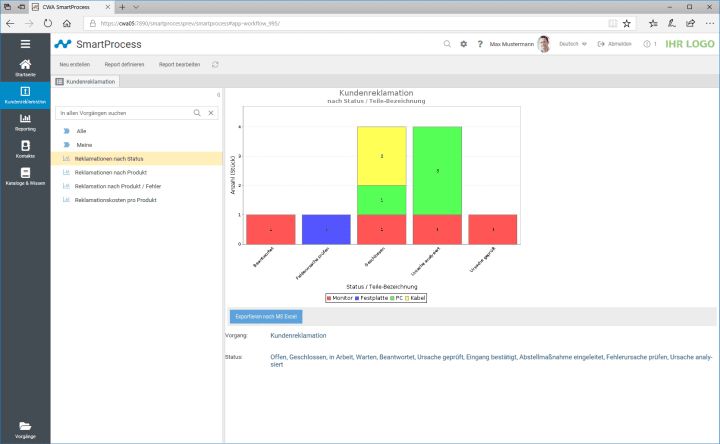This screenshot has width=720, height=444.
Task: Open the browser tab list chevron
Action: (136, 7)
